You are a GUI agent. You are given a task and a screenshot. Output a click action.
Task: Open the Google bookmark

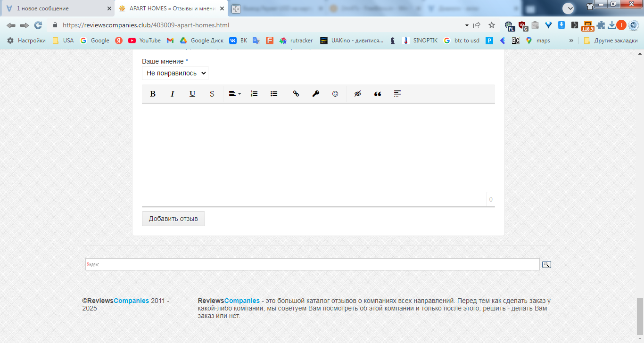(x=95, y=41)
